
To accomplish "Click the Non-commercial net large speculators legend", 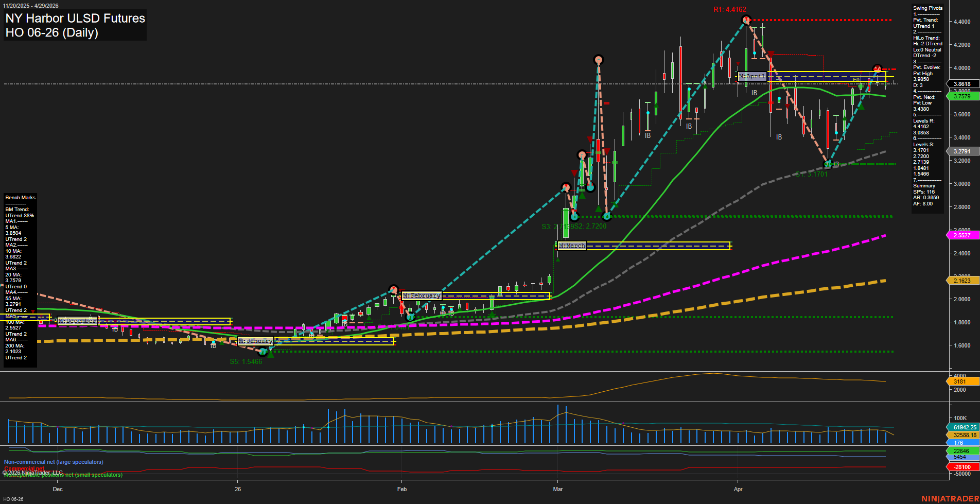I will pos(54,462).
